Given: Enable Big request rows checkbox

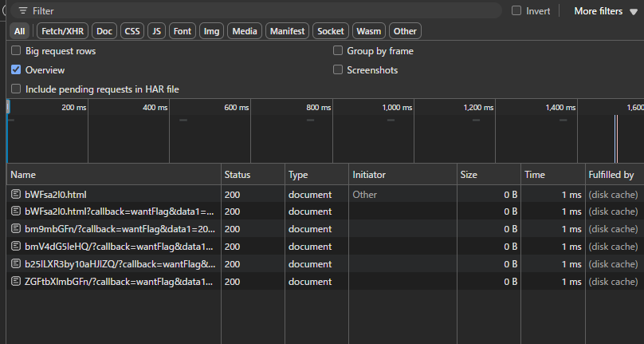Looking at the screenshot, I should [16, 50].
